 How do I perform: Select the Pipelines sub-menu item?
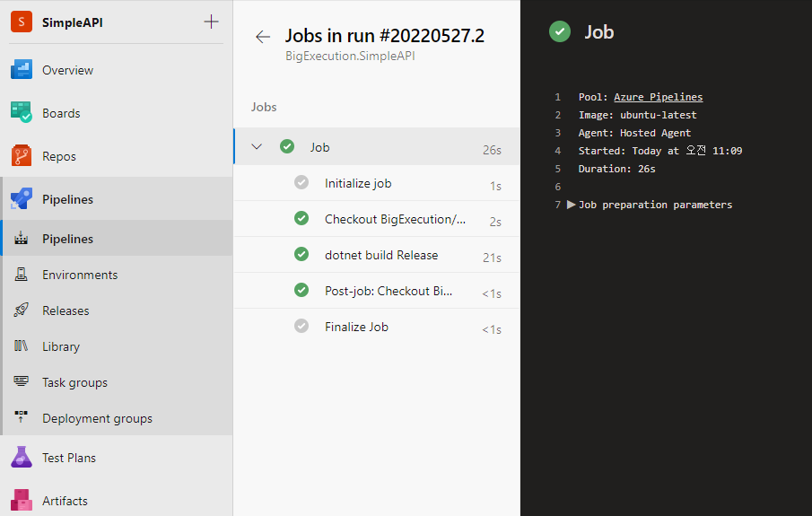pos(117,239)
